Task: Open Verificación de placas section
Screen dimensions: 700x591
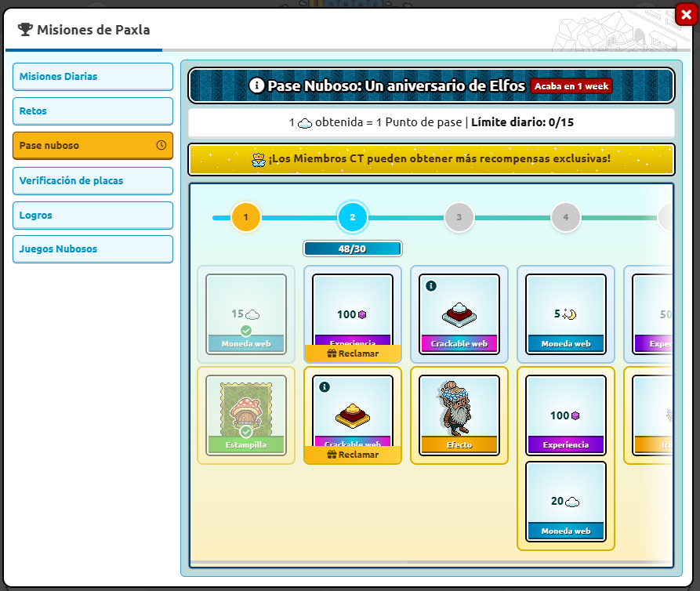Action: (x=92, y=180)
